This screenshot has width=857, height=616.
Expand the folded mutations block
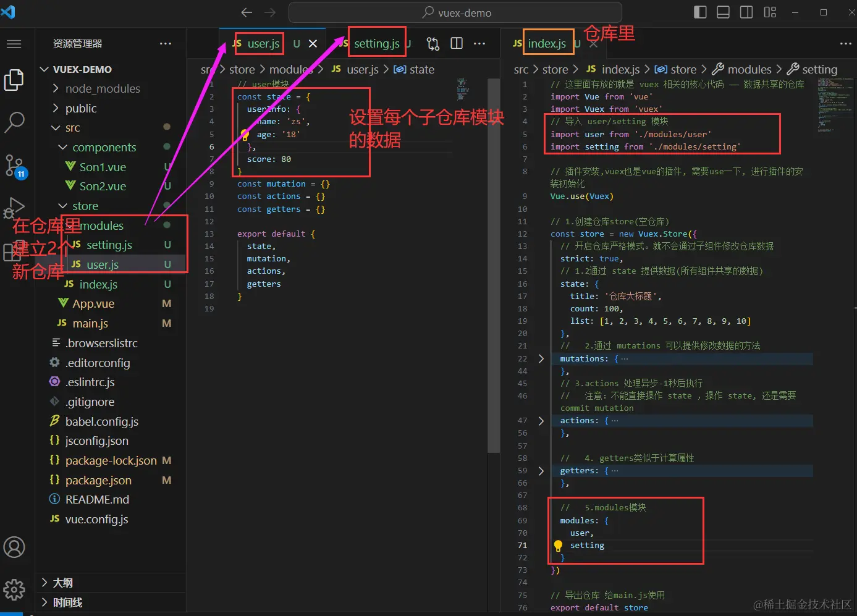(x=541, y=359)
